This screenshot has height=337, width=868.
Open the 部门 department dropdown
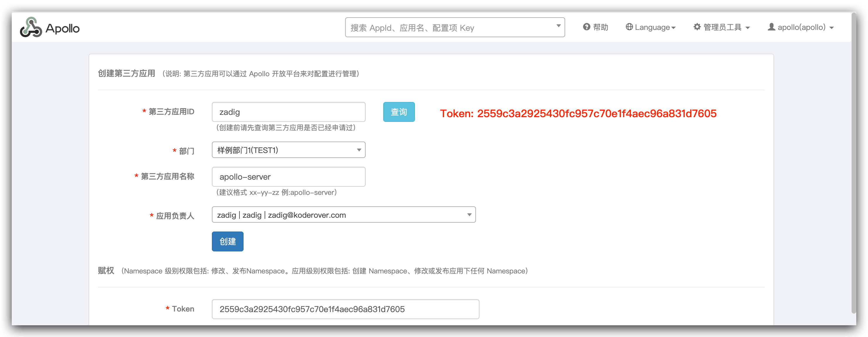click(x=288, y=150)
